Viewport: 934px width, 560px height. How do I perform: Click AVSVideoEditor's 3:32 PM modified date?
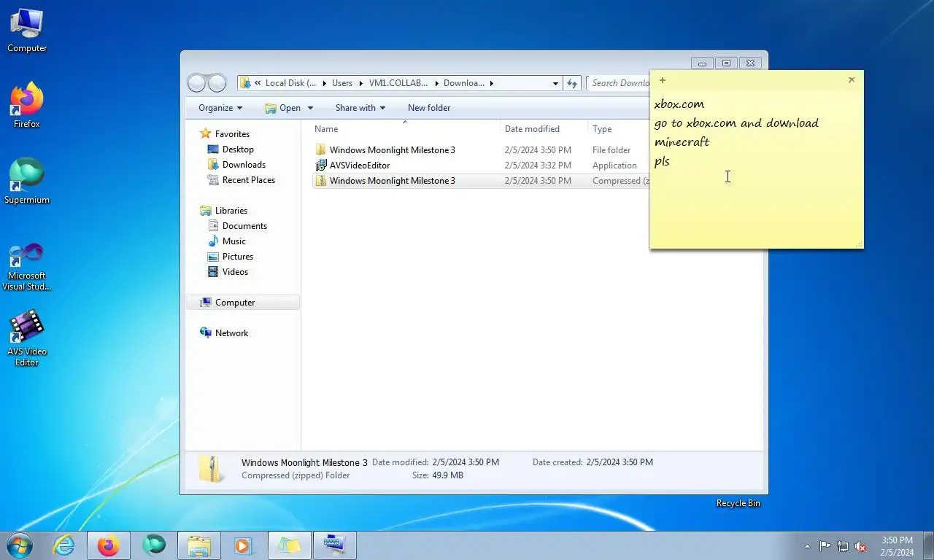(x=538, y=166)
